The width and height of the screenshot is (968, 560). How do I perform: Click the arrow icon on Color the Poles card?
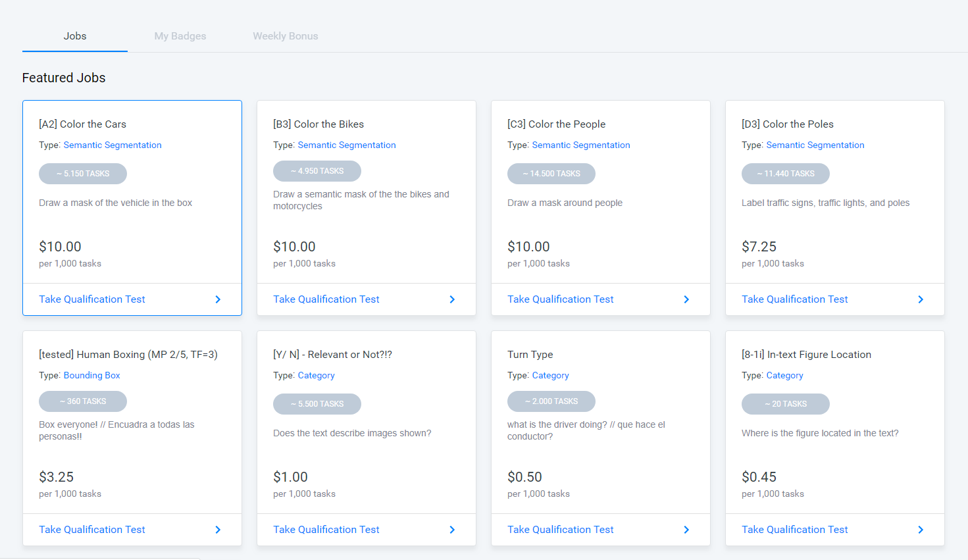click(921, 299)
